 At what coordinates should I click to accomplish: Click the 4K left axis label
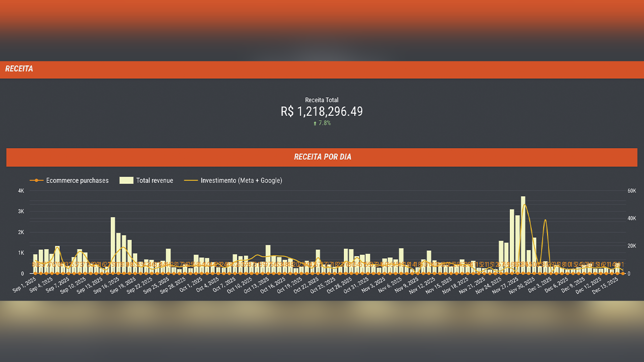(21, 191)
